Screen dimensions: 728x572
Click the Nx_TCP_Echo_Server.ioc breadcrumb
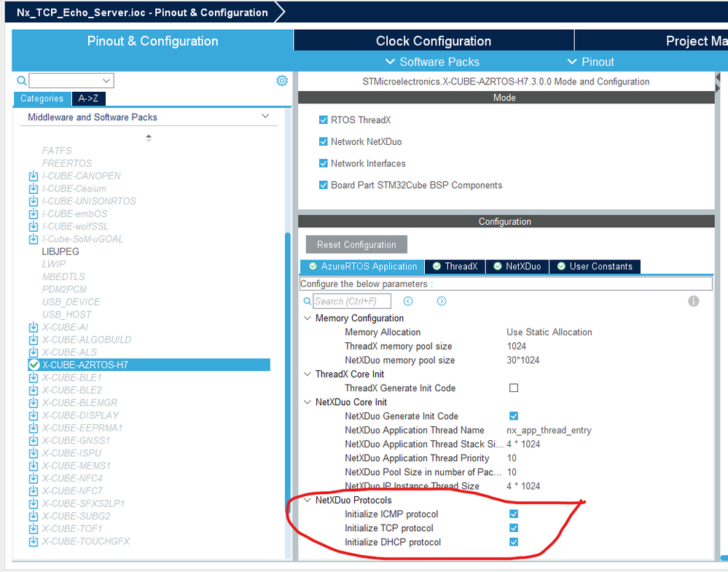(142, 12)
